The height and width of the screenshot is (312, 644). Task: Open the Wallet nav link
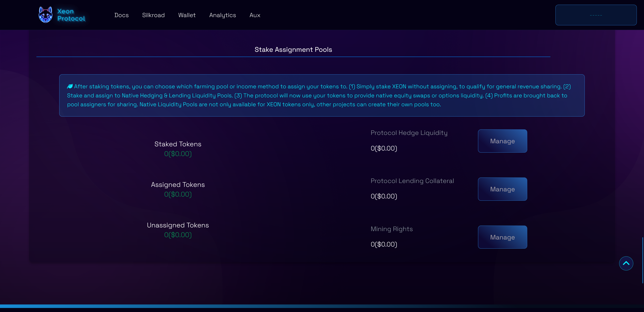tap(187, 15)
